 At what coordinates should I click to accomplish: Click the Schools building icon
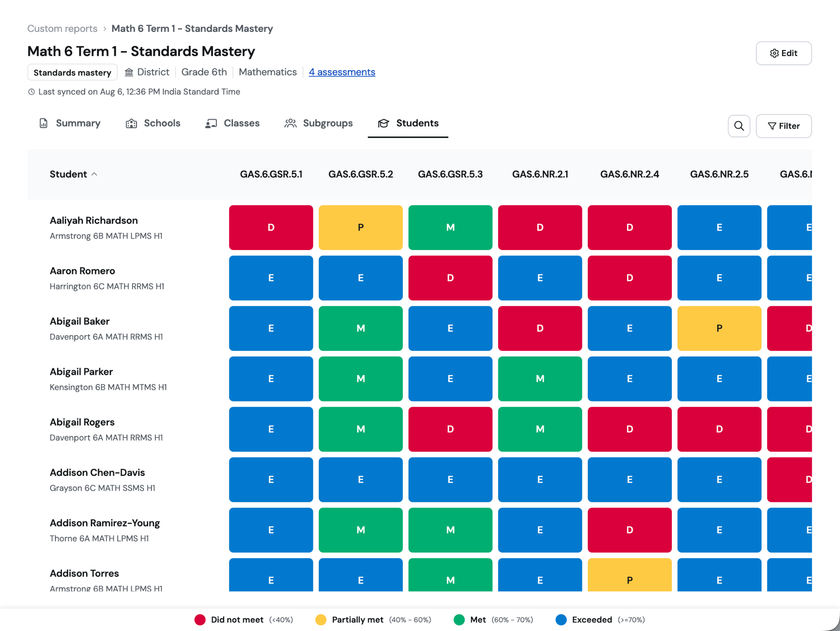pos(131,123)
